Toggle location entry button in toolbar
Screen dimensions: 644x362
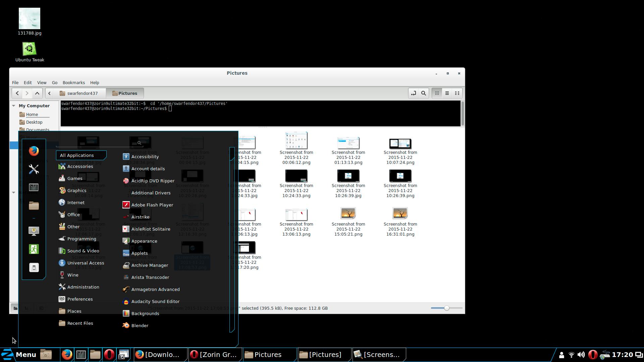point(413,93)
